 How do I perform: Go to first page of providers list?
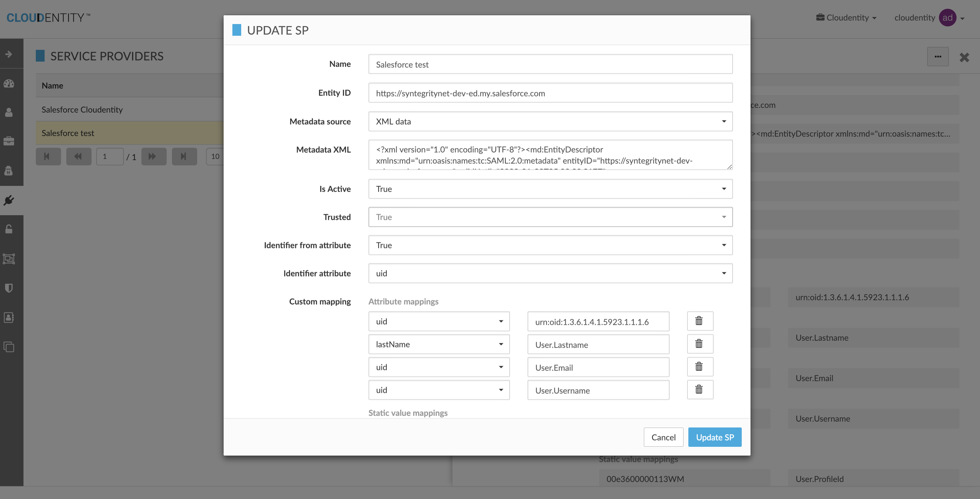click(x=48, y=156)
